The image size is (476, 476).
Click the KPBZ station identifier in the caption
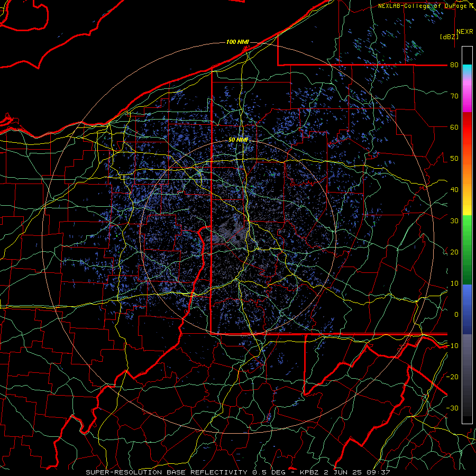(309, 472)
